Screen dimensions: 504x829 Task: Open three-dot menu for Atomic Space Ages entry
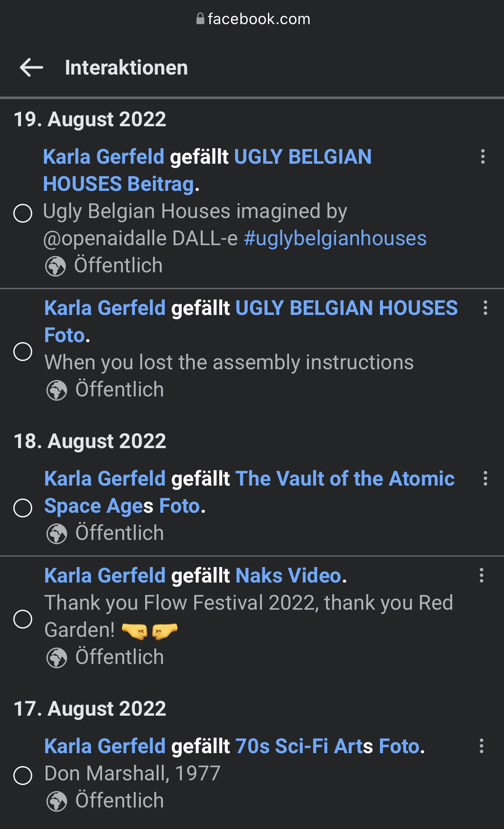coord(485,478)
